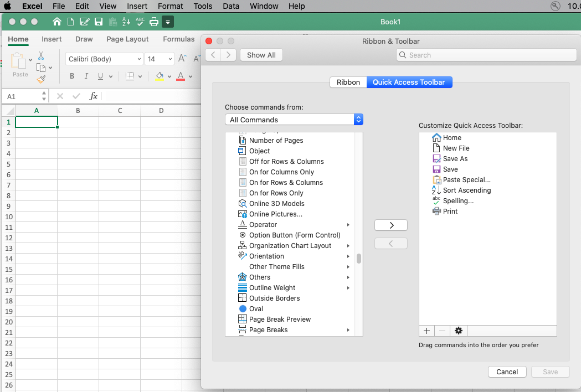Apply the red font color swatch
Screen dimensions: 581x392
click(x=181, y=76)
